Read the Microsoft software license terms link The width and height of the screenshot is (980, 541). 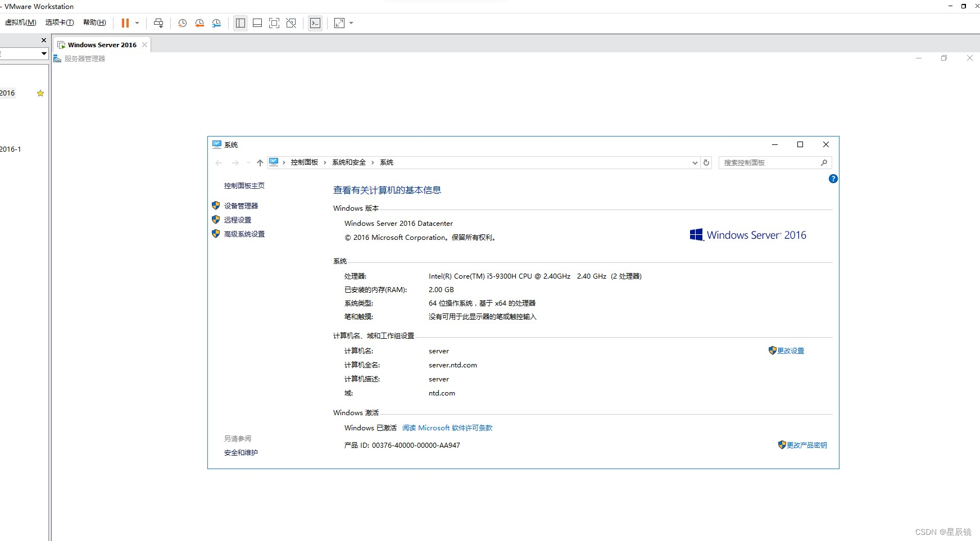[447, 428]
